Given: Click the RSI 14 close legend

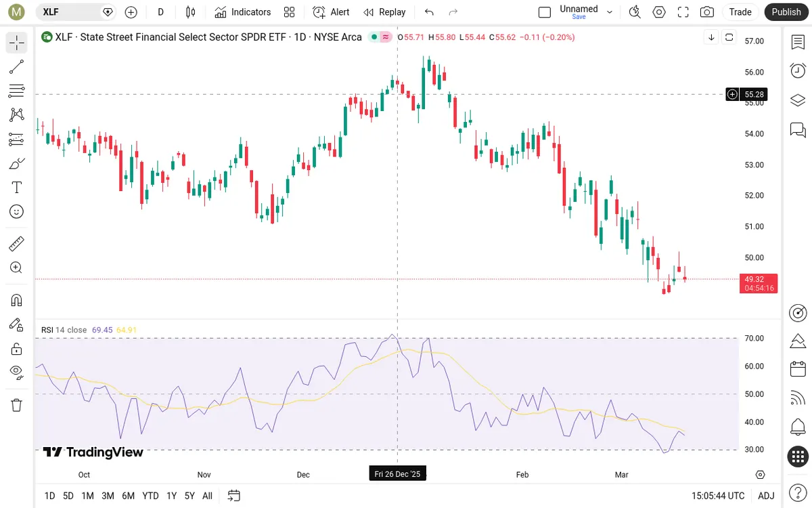Looking at the screenshot, I should pos(64,330).
